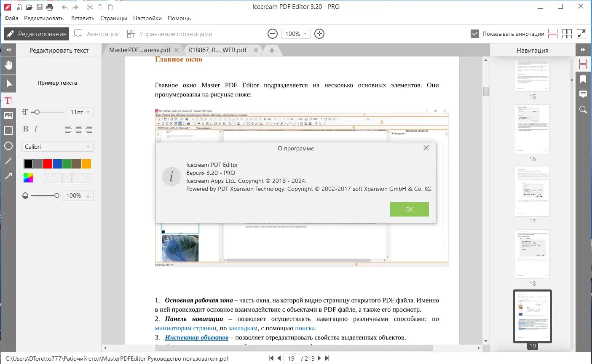The image size is (592, 364).
Task: Uncheck Показывать аннотации checkbox
Action: tap(475, 34)
